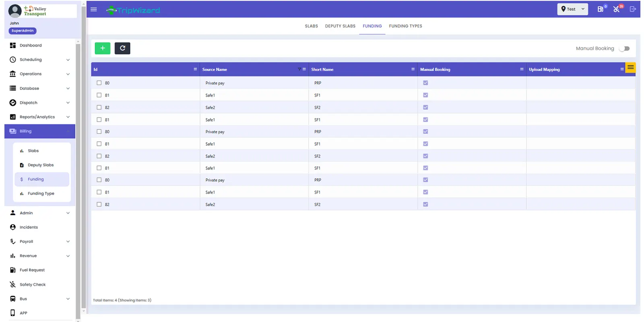Image resolution: width=644 pixels, height=322 pixels.
Task: Toggle the hamburger menu in header
Action: pos(94,9)
